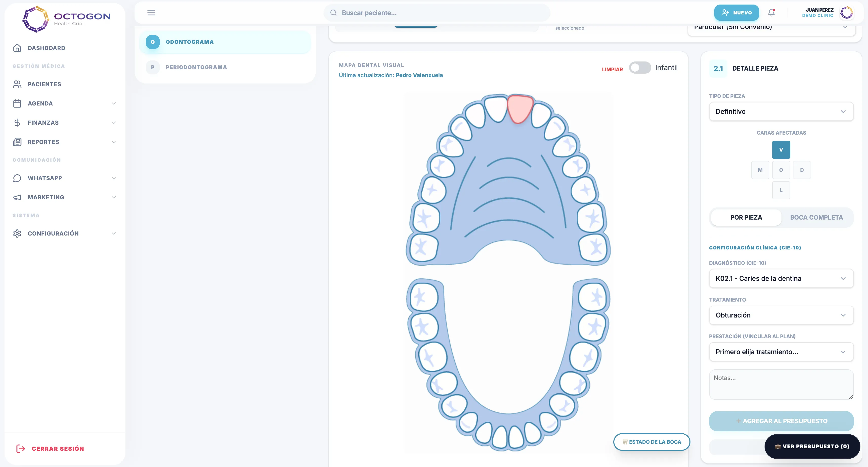This screenshot has height=467, width=868.
Task: Click the Notas text area
Action: [781, 385]
